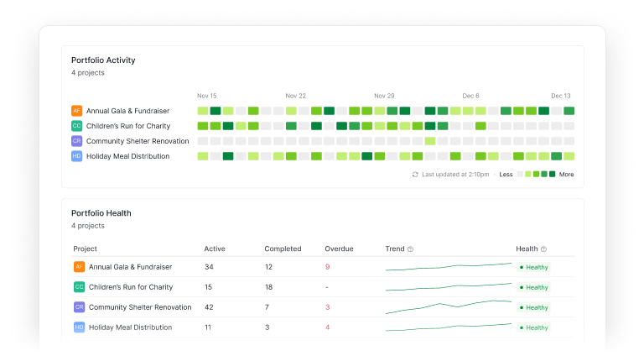644x356 pixels.
Task: Click completed count 7 for Community Shelter Renovation
Action: coord(267,307)
